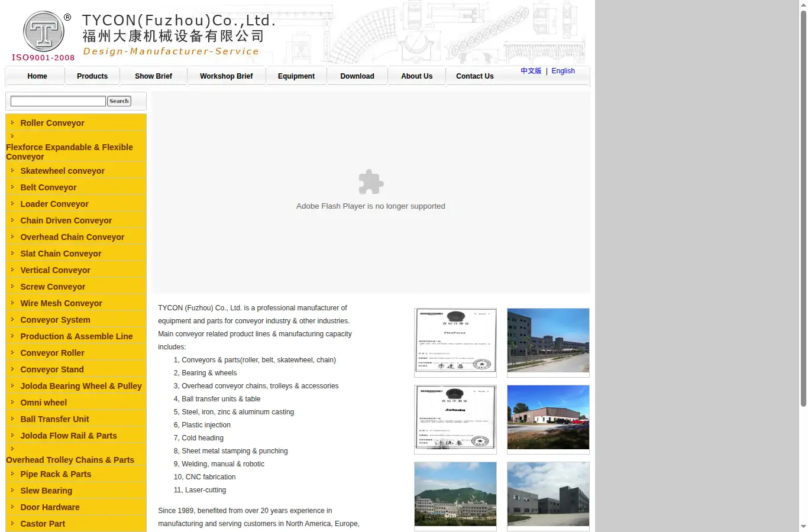Click the '6, Plastic injection' list line
The height and width of the screenshot is (532, 808).
tap(202, 425)
